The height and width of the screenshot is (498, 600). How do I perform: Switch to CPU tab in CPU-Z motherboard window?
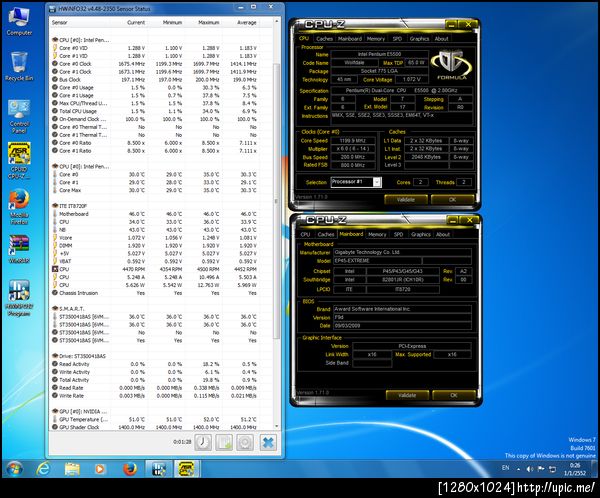coord(305,234)
